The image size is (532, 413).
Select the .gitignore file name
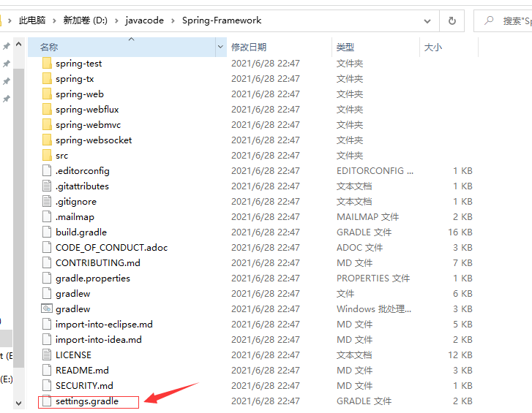76,201
